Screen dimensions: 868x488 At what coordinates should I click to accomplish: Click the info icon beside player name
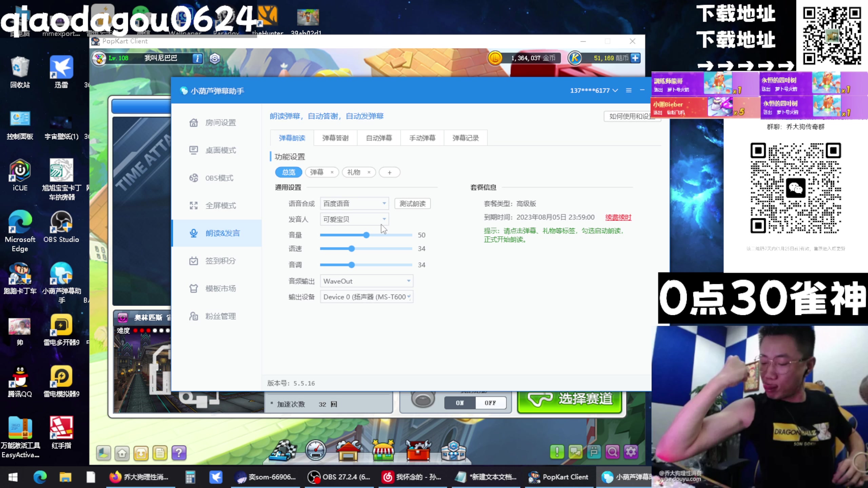pyautogui.click(x=197, y=58)
